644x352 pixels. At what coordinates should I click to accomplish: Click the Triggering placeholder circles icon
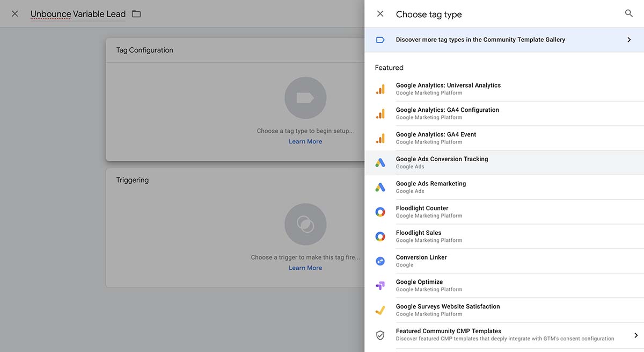tap(305, 224)
